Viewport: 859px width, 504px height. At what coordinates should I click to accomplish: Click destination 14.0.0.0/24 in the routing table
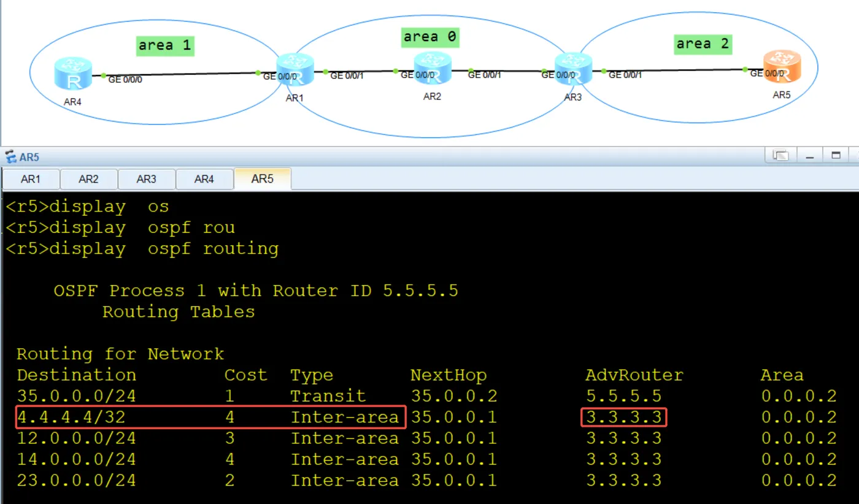(x=77, y=459)
